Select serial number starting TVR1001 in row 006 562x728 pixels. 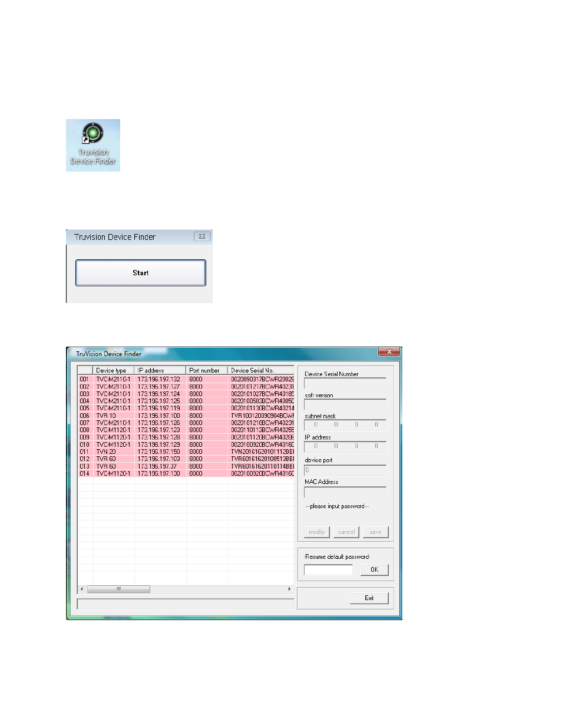click(262, 416)
